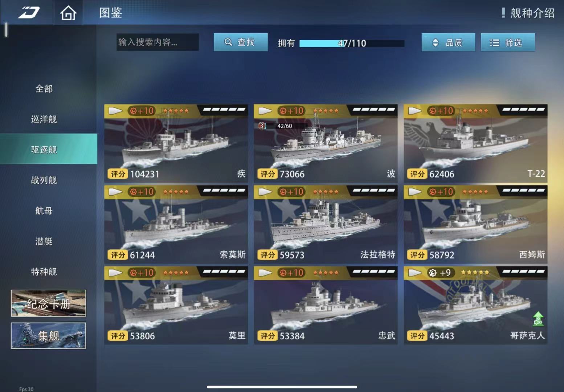Tap the home icon in top bar
Screen dimensions: 564x392
click(x=68, y=13)
